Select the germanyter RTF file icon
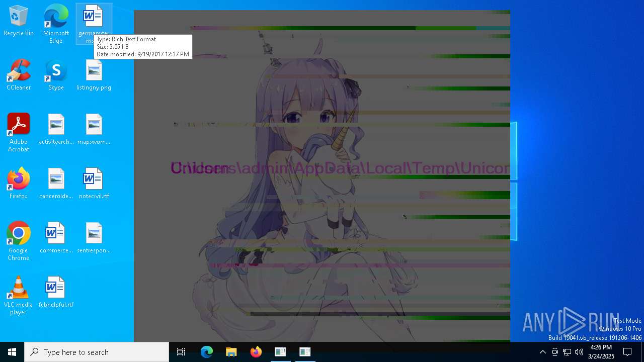This screenshot has width=644, height=362. pos(94,24)
